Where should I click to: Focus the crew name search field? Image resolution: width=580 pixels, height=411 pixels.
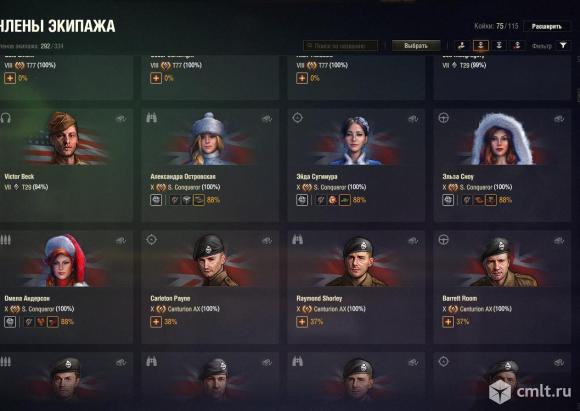tap(340, 46)
